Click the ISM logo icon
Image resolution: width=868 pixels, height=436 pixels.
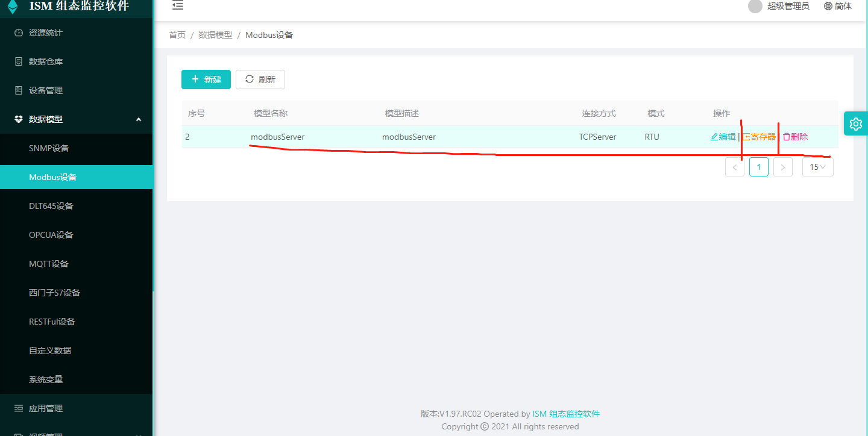click(x=13, y=7)
